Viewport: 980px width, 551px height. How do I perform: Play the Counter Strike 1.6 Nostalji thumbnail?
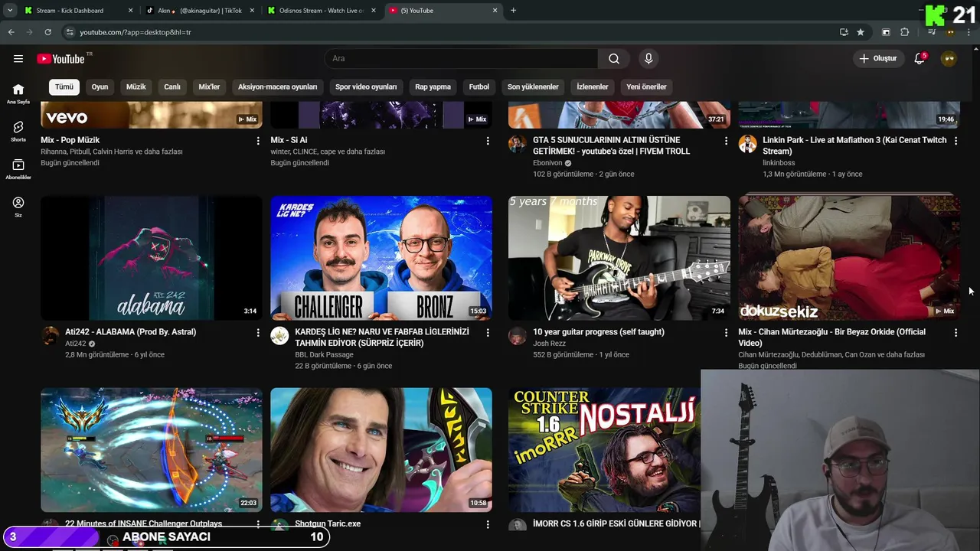[x=604, y=450]
